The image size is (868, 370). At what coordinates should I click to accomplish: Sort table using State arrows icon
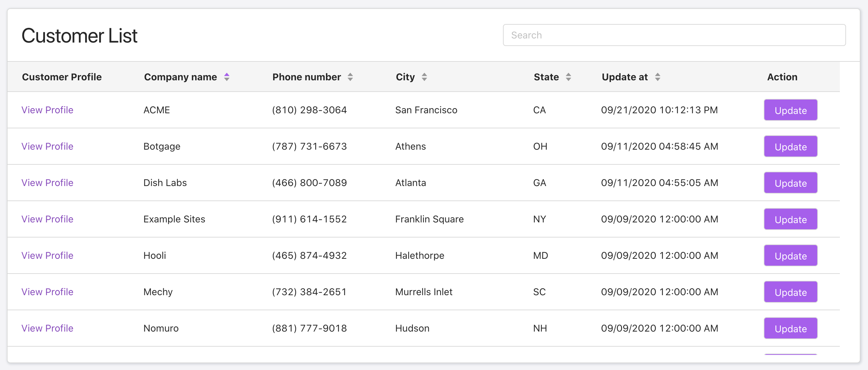[x=568, y=77]
